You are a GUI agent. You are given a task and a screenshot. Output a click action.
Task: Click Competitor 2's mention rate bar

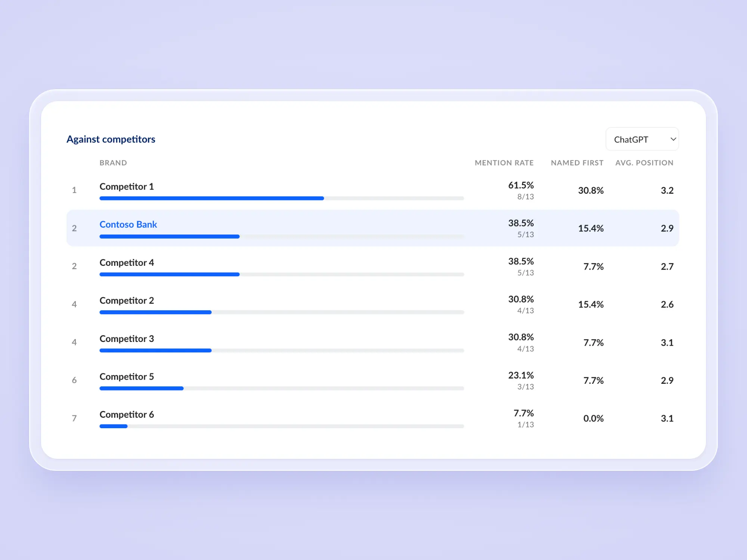click(x=282, y=312)
